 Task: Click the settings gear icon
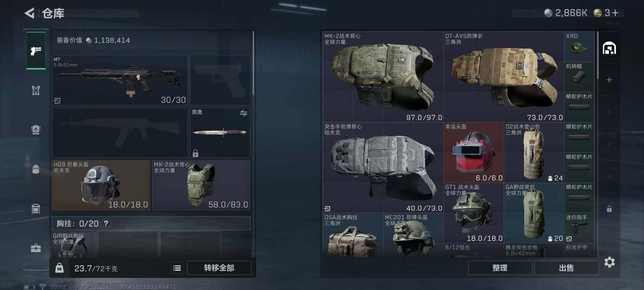pos(609,262)
